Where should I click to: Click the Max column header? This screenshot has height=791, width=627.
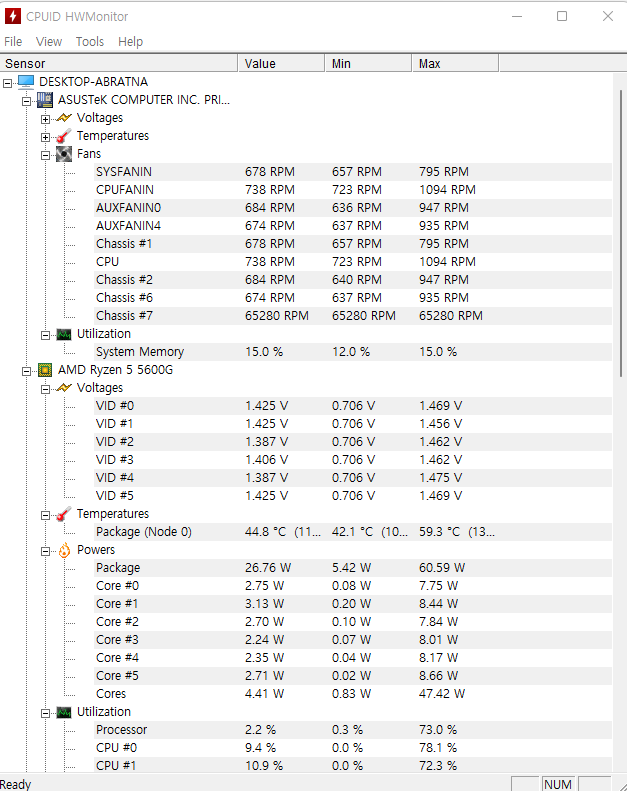pyautogui.click(x=455, y=64)
